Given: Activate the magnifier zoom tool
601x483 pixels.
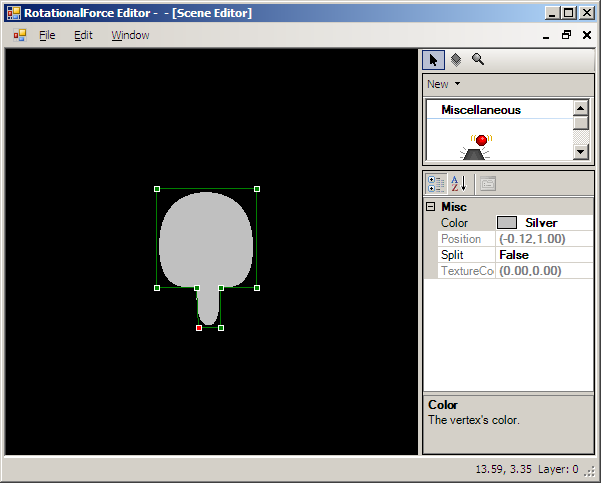Looking at the screenshot, I should [478, 60].
